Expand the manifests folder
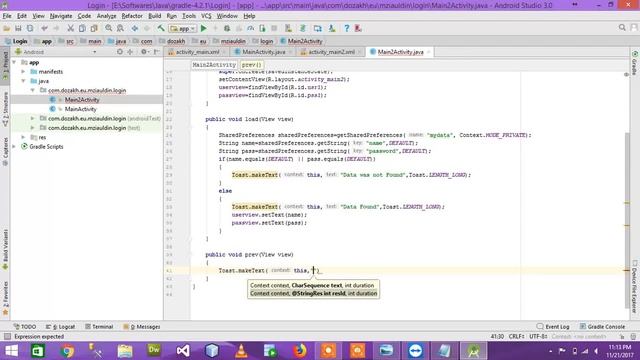The width and height of the screenshot is (640, 360). click(24, 72)
